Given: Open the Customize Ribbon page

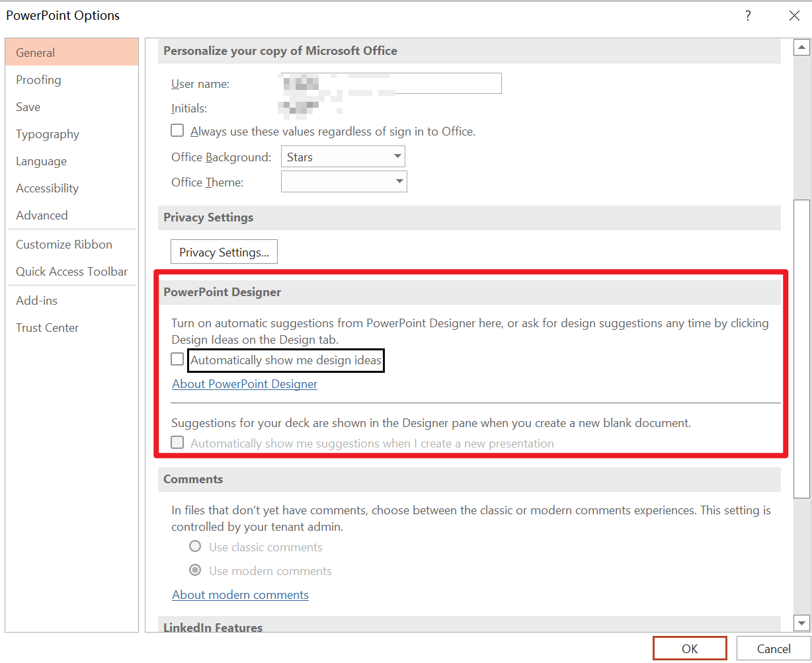Looking at the screenshot, I should (x=63, y=244).
